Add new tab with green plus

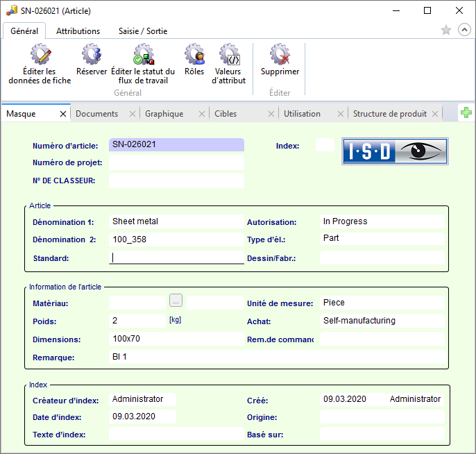(x=466, y=113)
